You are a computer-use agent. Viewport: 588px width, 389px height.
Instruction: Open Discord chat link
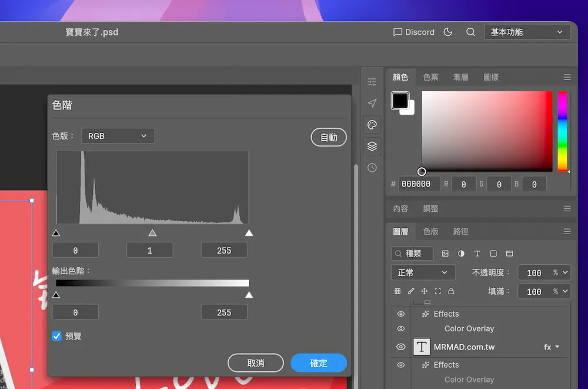click(413, 32)
